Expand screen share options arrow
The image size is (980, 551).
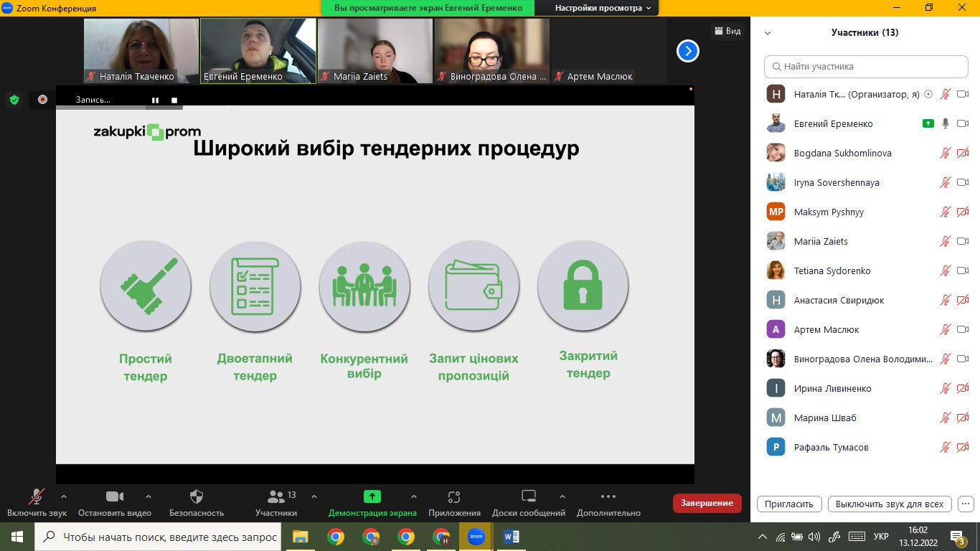[413, 496]
